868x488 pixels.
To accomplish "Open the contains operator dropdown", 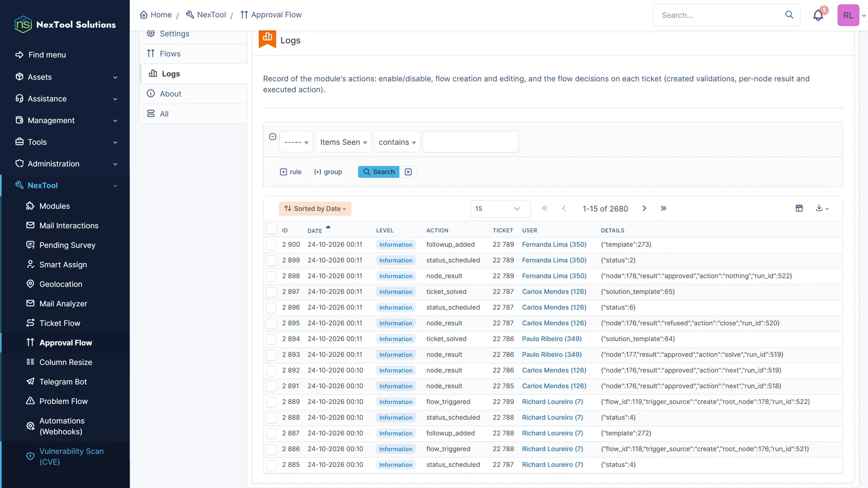I will 397,142.
